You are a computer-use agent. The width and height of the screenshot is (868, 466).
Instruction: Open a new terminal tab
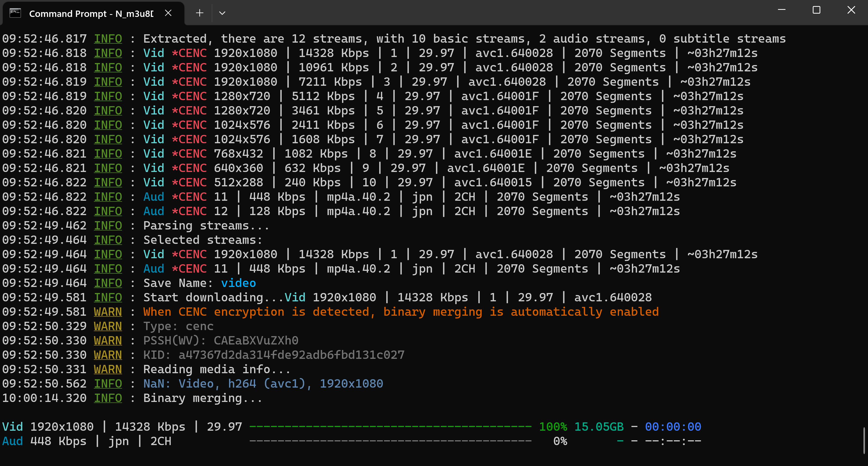200,13
